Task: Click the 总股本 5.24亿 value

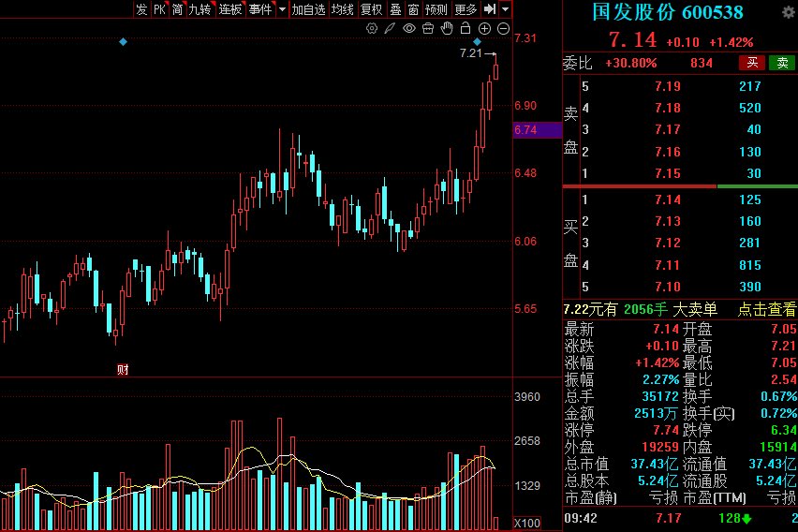Action: coord(658,480)
